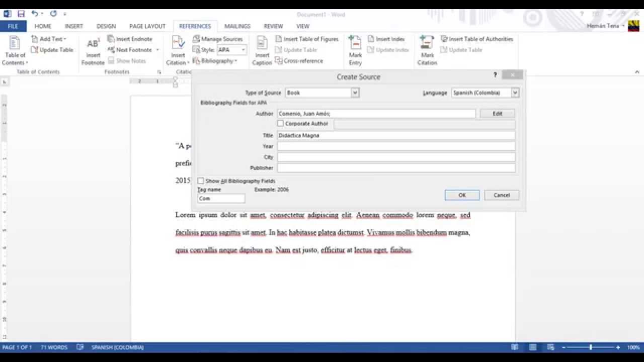Click the proofing status icon in status bar
Image resolution: width=644 pixels, height=362 pixels.
pos(80,347)
